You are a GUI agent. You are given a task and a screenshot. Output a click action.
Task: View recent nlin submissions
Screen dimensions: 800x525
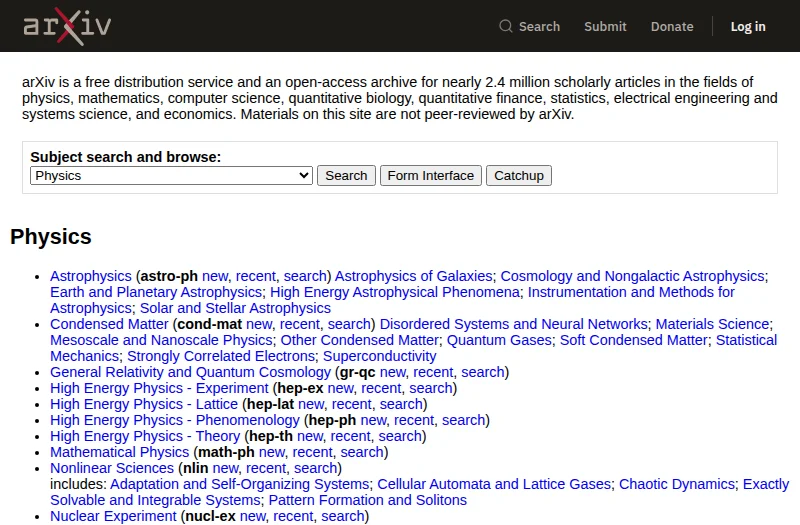[266, 468]
